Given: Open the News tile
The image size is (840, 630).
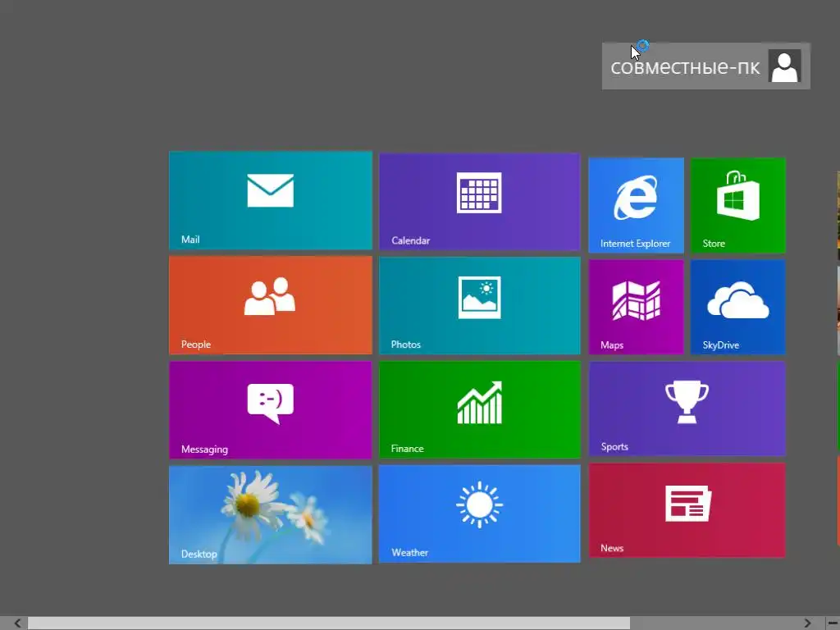Looking at the screenshot, I should point(687,510).
